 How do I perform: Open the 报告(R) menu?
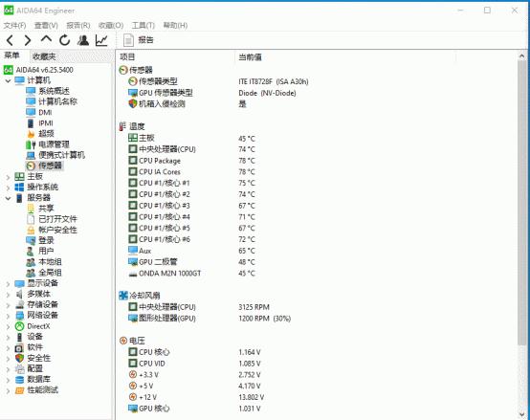pyautogui.click(x=78, y=25)
